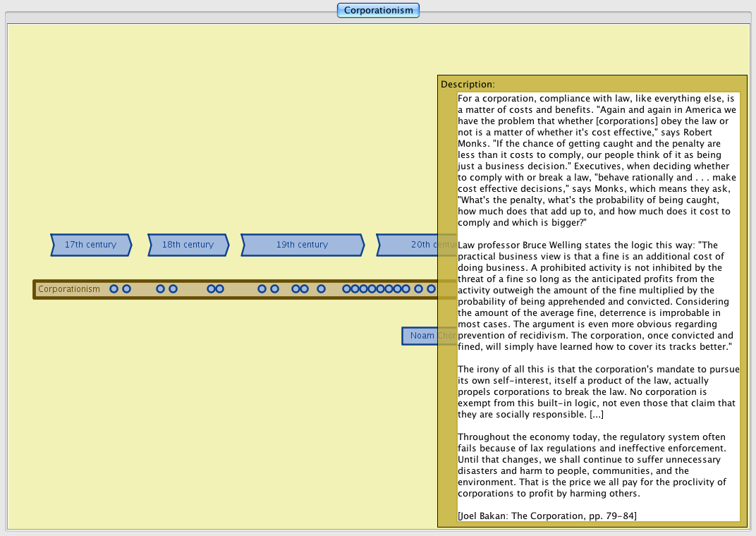
Task: Click the fifth circle marker on Corporationism bar
Action: (x=211, y=289)
